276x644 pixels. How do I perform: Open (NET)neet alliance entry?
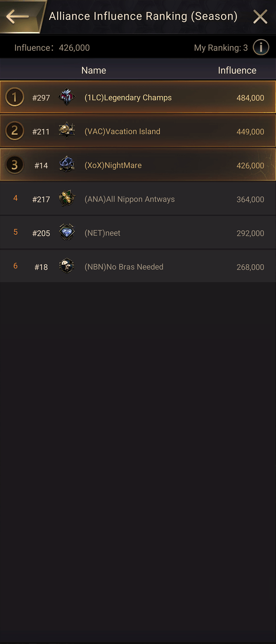138,233
